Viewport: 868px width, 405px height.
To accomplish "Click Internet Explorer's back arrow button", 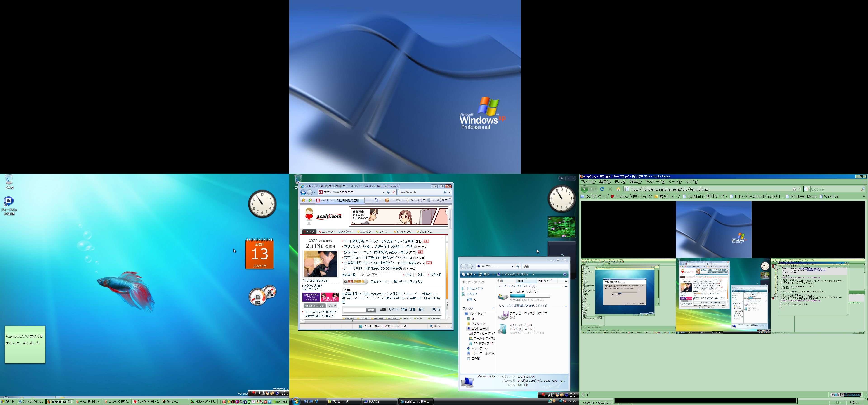I will pos(303,192).
